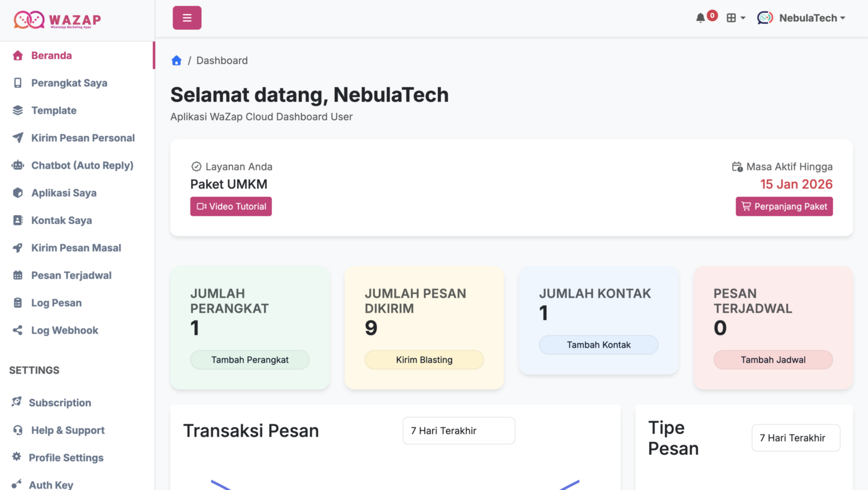Toggle the sidebar with the hamburger button
The height and width of the screenshot is (490, 868).
[187, 17]
